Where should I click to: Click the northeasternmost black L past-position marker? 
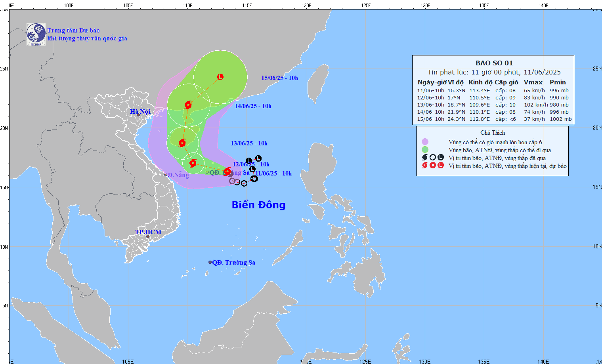point(258,158)
